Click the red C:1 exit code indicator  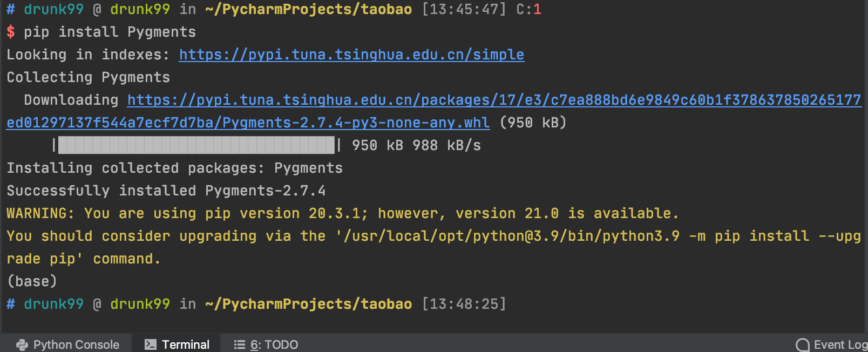(x=529, y=9)
